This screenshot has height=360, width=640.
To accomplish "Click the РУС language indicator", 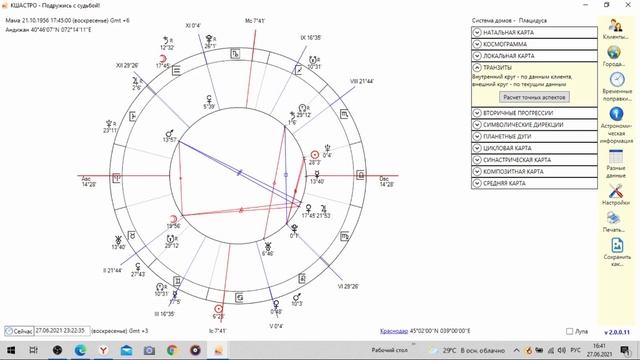I will [x=576, y=350].
